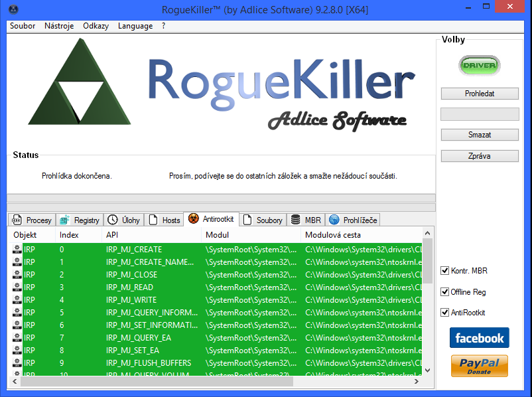Click the gear icon of IRP_MJ_READ row

pos(17,287)
